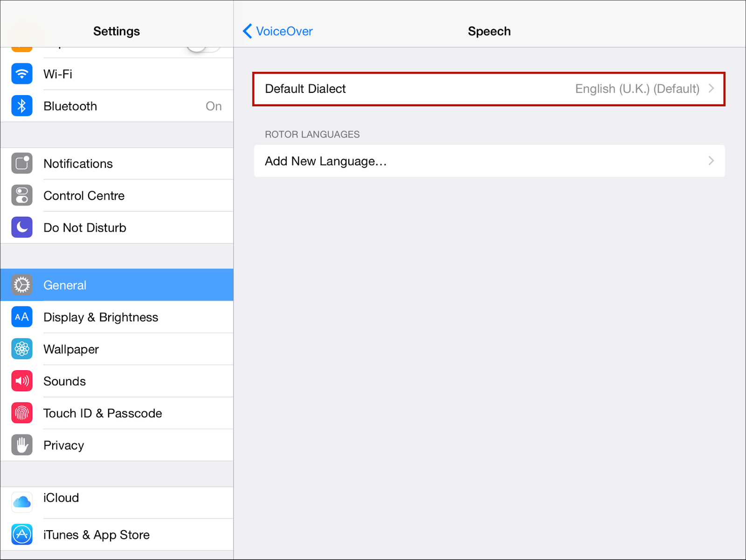The height and width of the screenshot is (560, 746).
Task: Open the iCloud cloud icon
Action: click(x=22, y=502)
